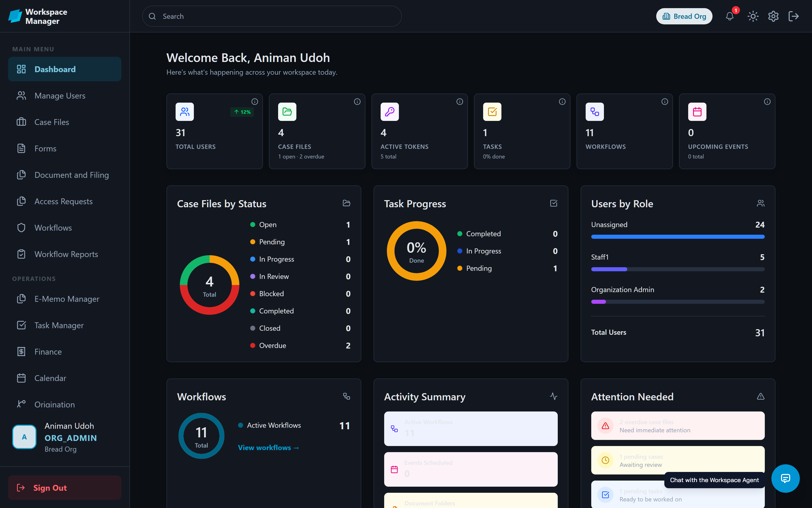The image size is (812, 508).
Task: Click Workflow Reports clipboard icon
Action: [21, 254]
